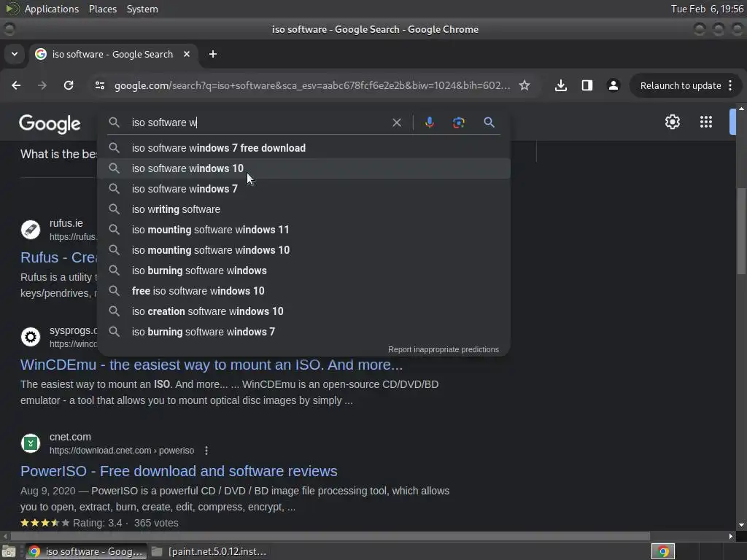
Task: Open the Rufus search result title
Action: coord(59,257)
